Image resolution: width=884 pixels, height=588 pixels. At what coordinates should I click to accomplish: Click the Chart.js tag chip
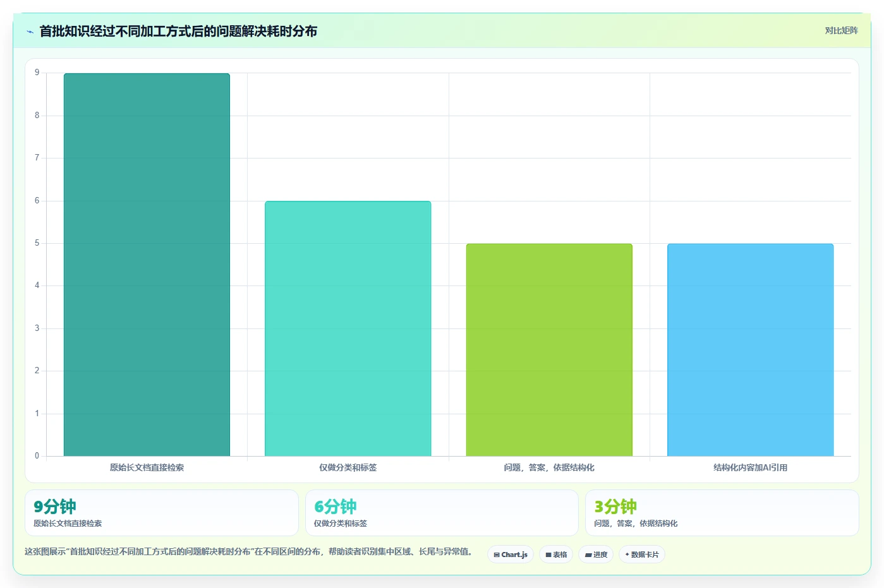pyautogui.click(x=511, y=555)
